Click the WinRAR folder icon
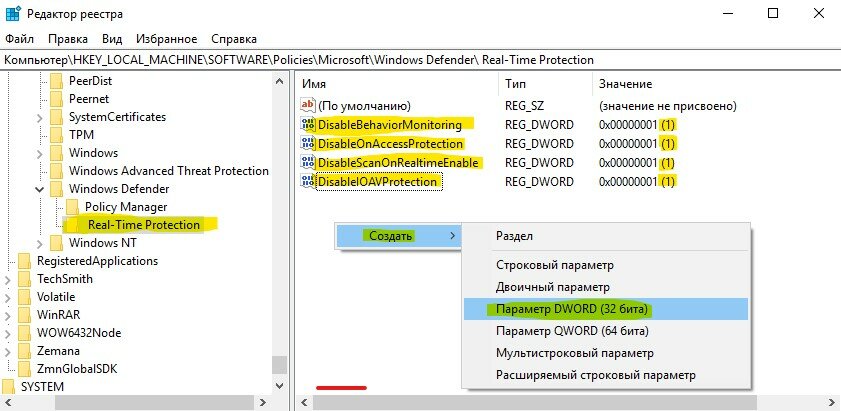The image size is (841, 411). [24, 314]
